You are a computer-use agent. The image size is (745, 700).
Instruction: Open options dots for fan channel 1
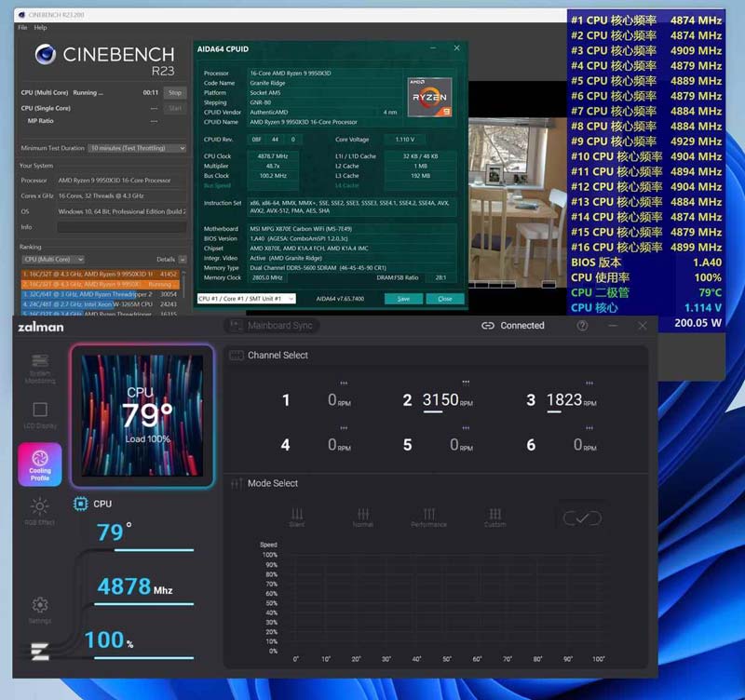pos(344,383)
